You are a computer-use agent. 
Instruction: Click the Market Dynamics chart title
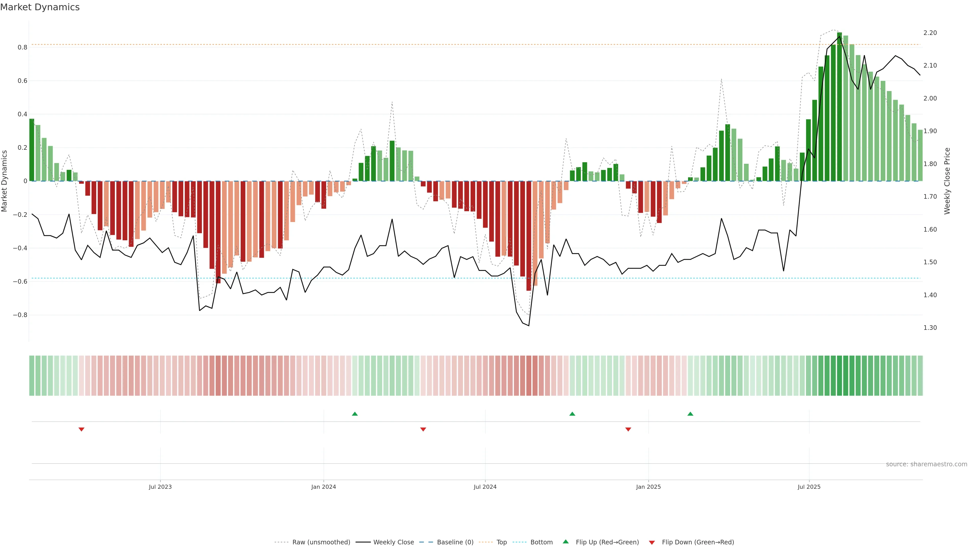pyautogui.click(x=40, y=7)
